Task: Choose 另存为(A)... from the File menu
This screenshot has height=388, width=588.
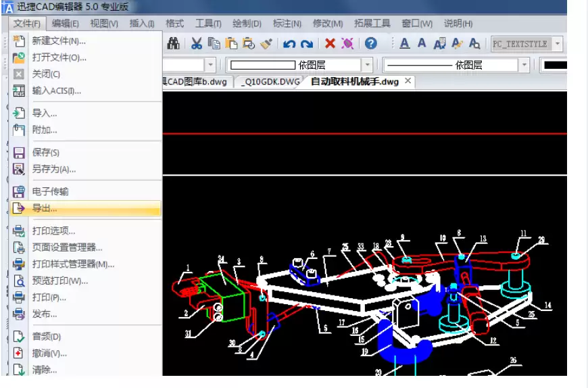Action: coord(54,170)
